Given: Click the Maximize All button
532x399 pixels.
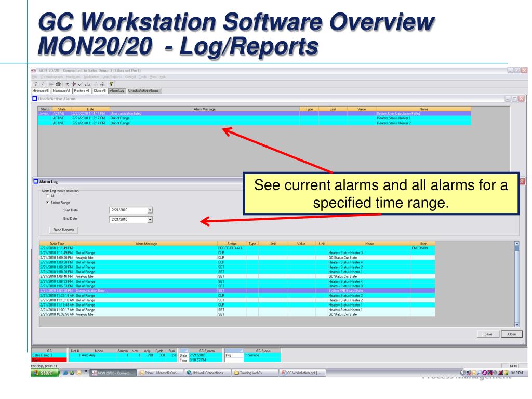Looking at the screenshot, I should pos(61,91).
